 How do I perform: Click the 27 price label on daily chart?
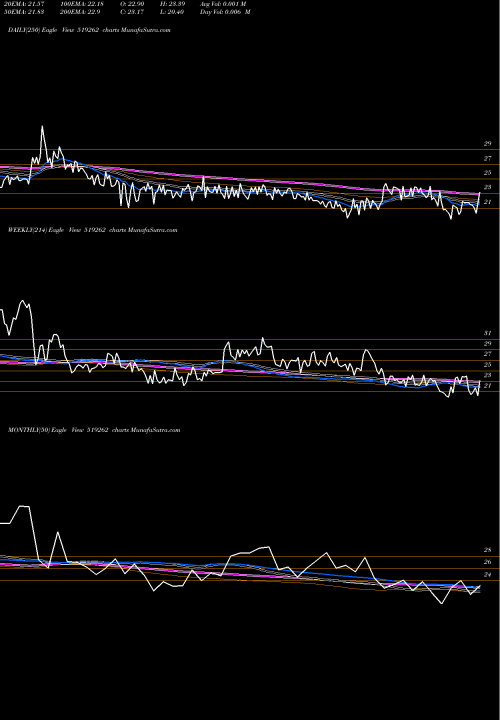[488, 158]
